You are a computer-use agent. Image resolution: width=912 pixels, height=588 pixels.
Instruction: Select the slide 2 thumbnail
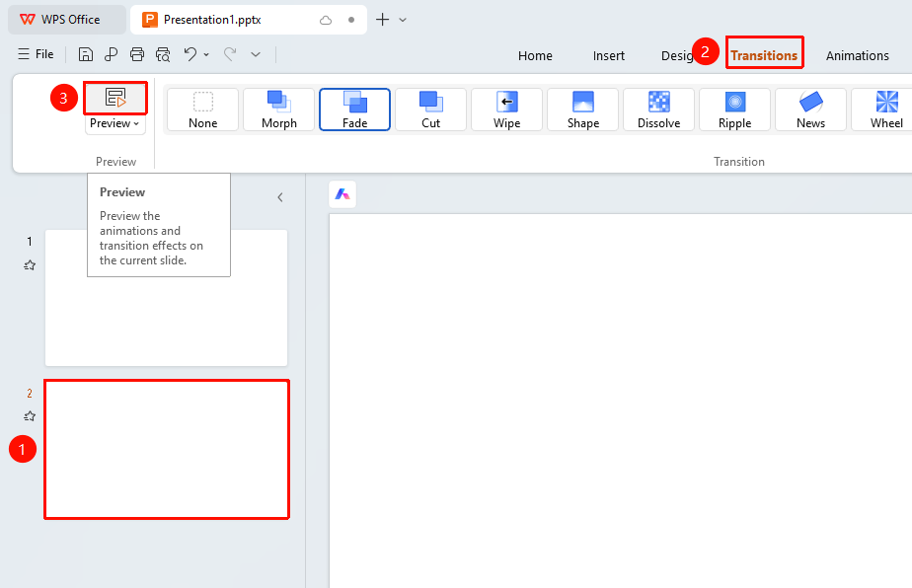pyautogui.click(x=167, y=449)
